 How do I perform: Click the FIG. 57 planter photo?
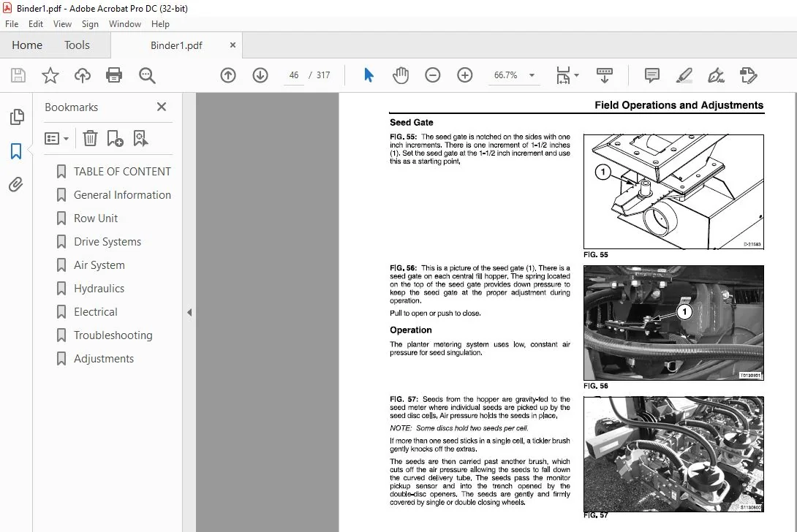673,454
